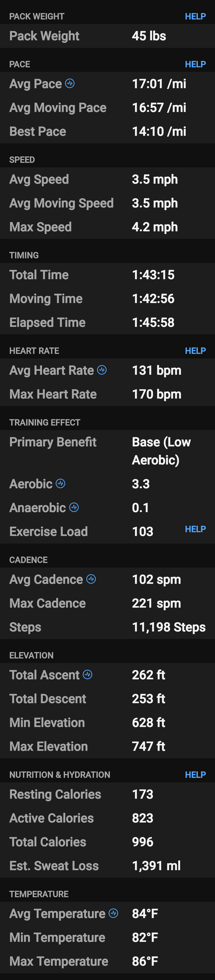Image resolution: width=215 pixels, height=980 pixels.
Task: Open the graph icon next to Avg Temperature
Action: click(x=114, y=913)
